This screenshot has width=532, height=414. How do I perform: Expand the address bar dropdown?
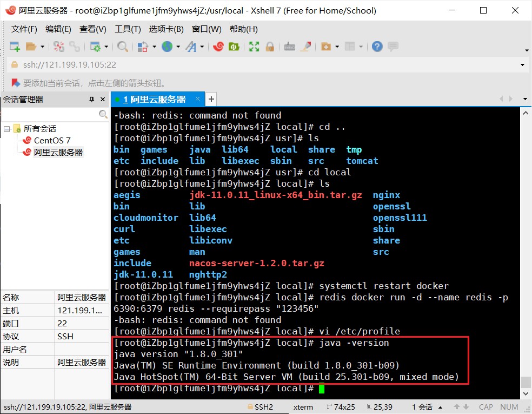522,65
